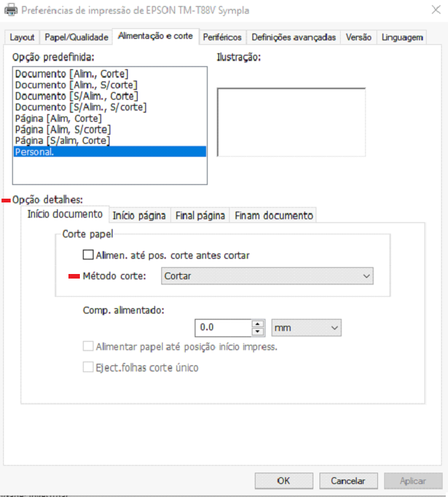Choose Documento [S/Alim., Corte] option

110,96
